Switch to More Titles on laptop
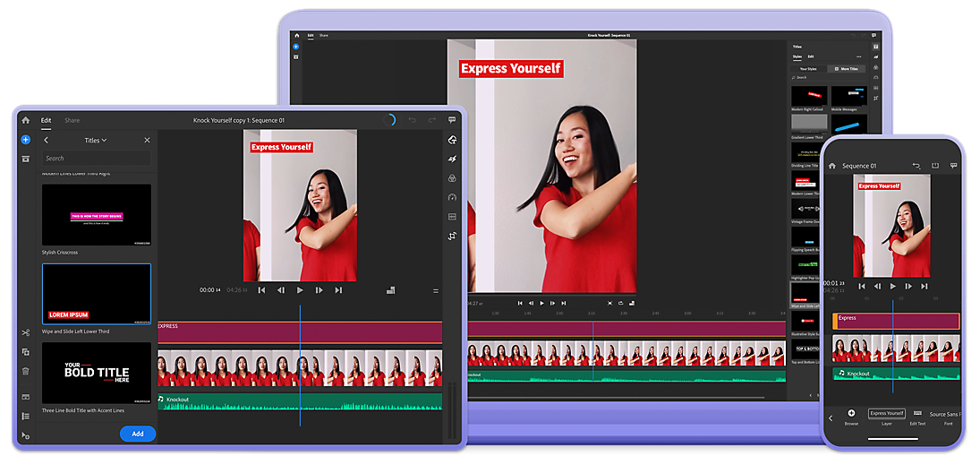The image size is (980, 456). [x=847, y=68]
